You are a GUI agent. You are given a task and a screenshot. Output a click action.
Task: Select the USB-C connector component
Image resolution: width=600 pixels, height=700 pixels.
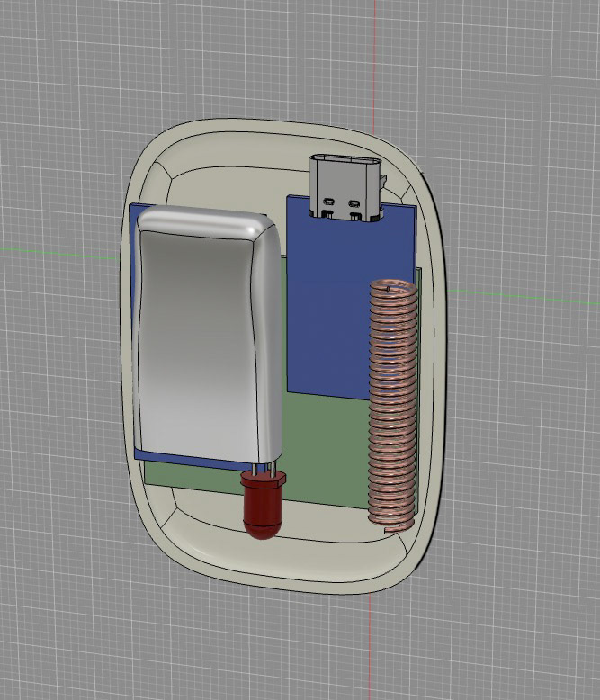pos(348,187)
